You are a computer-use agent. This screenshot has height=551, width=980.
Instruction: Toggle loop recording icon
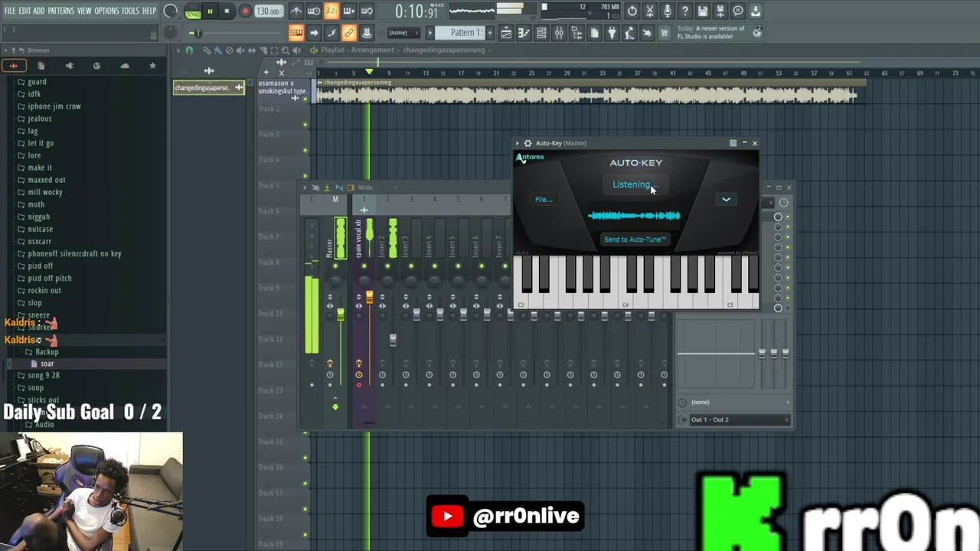[367, 11]
